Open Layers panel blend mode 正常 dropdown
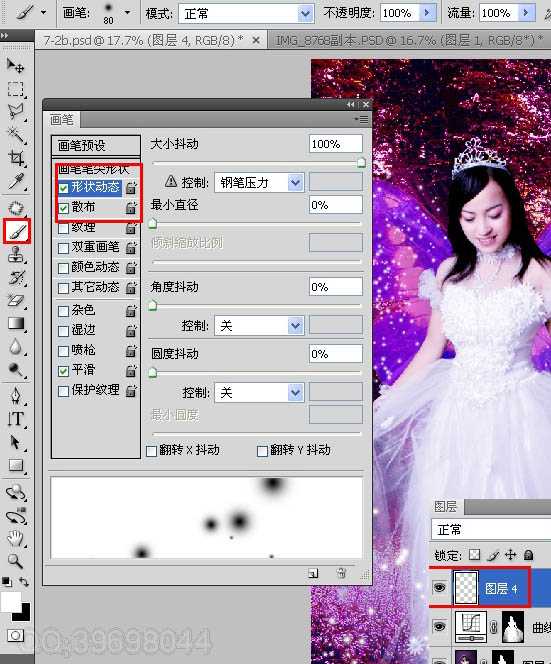 click(x=491, y=529)
